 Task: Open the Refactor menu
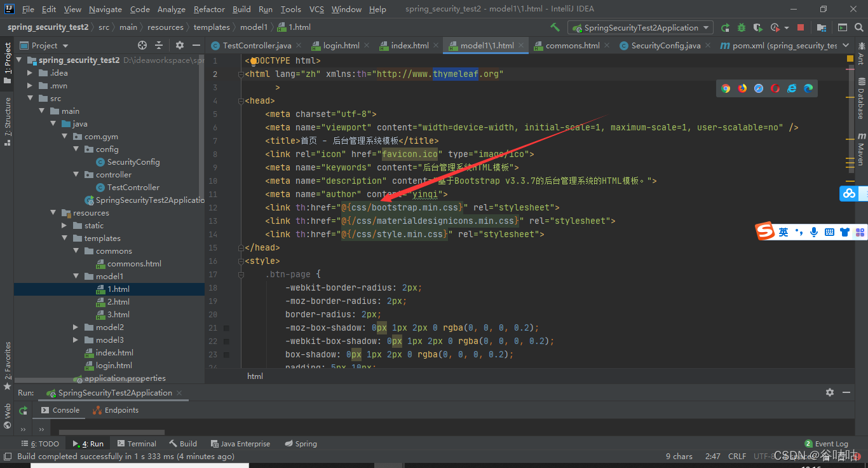(209, 10)
